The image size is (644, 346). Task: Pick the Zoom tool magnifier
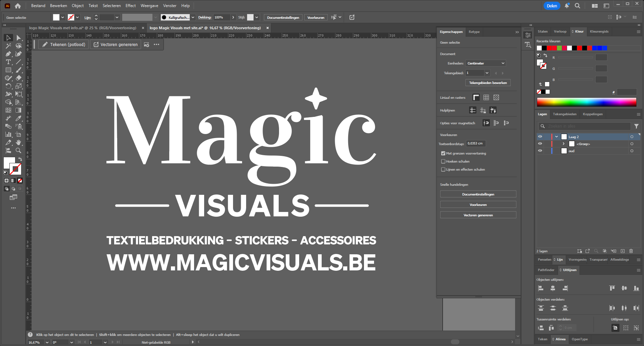[x=18, y=150]
